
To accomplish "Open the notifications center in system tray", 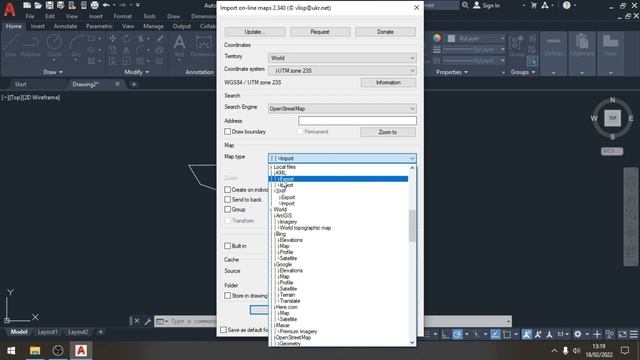I will point(624,350).
